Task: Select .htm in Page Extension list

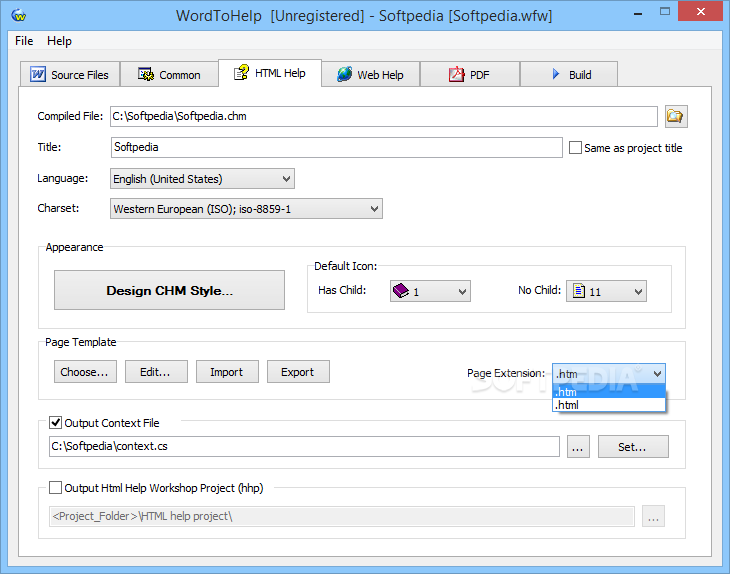Action: click(x=608, y=392)
